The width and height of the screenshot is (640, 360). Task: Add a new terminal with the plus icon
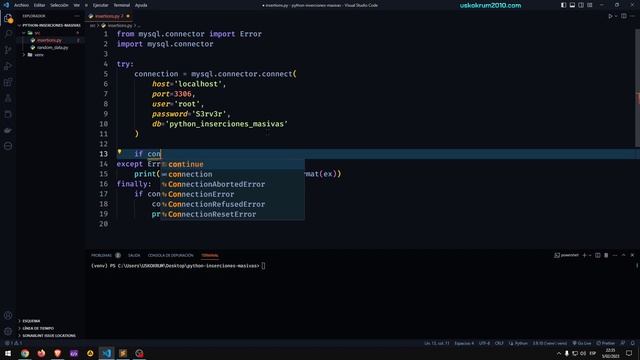(x=584, y=255)
